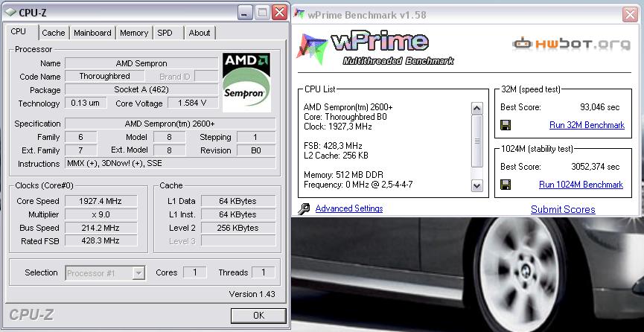Click the Instructions field MMX (+), 3DNow!
The width and height of the screenshot is (644, 332).
[x=170, y=164]
